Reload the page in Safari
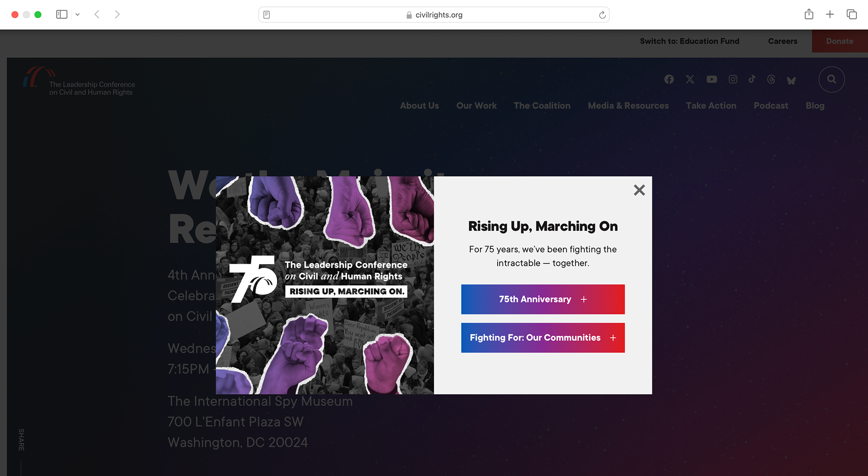The height and width of the screenshot is (476, 868). click(602, 15)
